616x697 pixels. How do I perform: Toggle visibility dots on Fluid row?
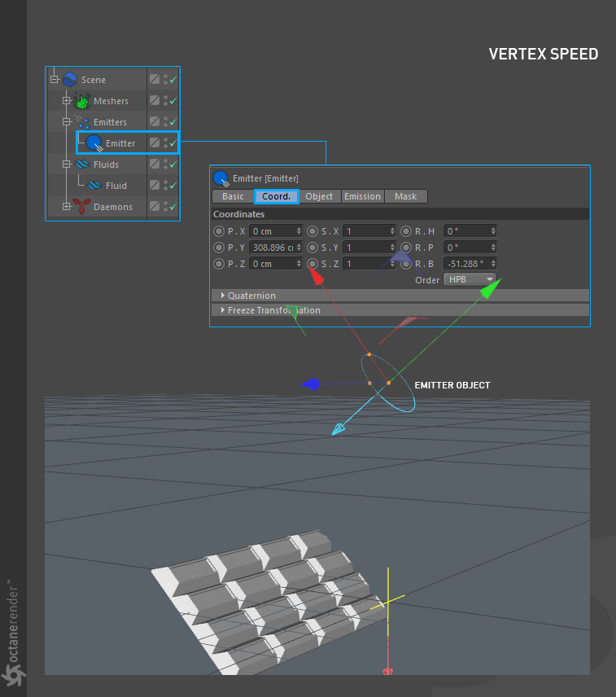(x=166, y=186)
